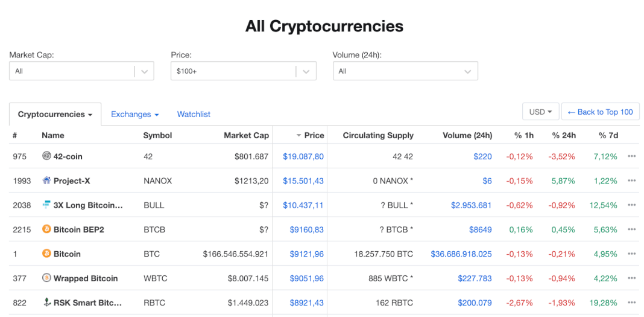Sort by the # rank column header
Image resolution: width=644 pixels, height=317 pixels.
tap(15, 135)
